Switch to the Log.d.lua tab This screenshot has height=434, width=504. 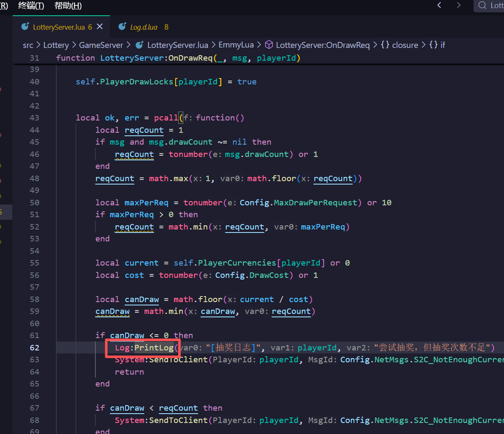143,27
